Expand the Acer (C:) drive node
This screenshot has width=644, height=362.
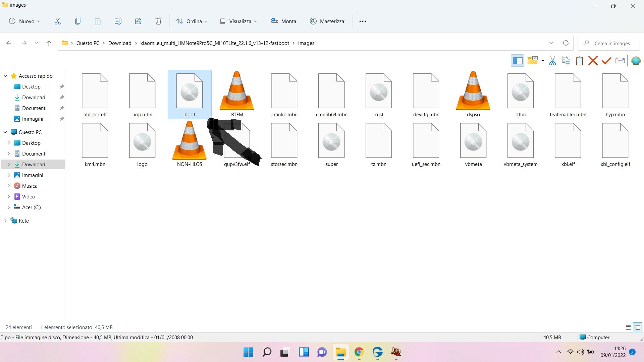click(9, 207)
